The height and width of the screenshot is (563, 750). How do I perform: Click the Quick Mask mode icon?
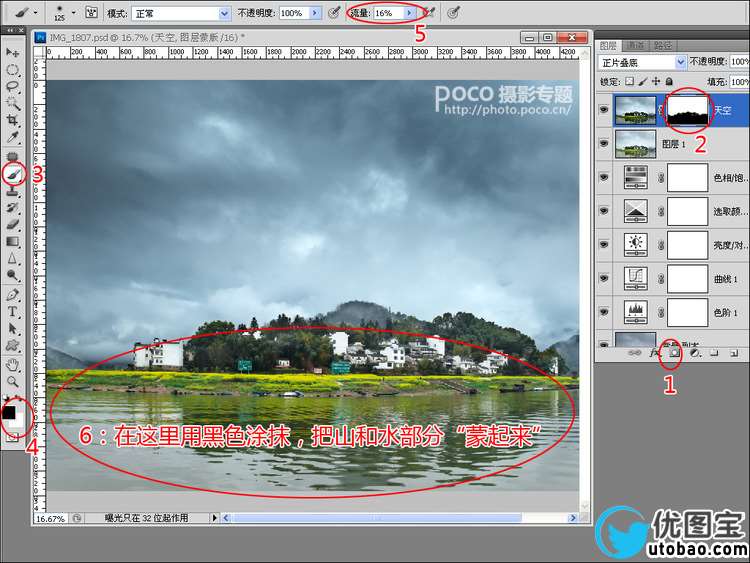coord(12,437)
